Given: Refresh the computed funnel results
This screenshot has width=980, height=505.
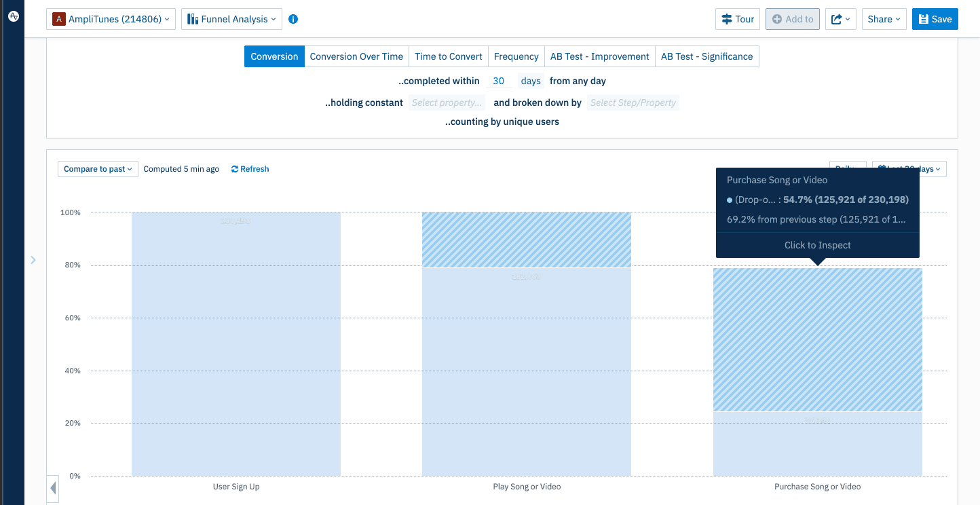Looking at the screenshot, I should (x=250, y=169).
